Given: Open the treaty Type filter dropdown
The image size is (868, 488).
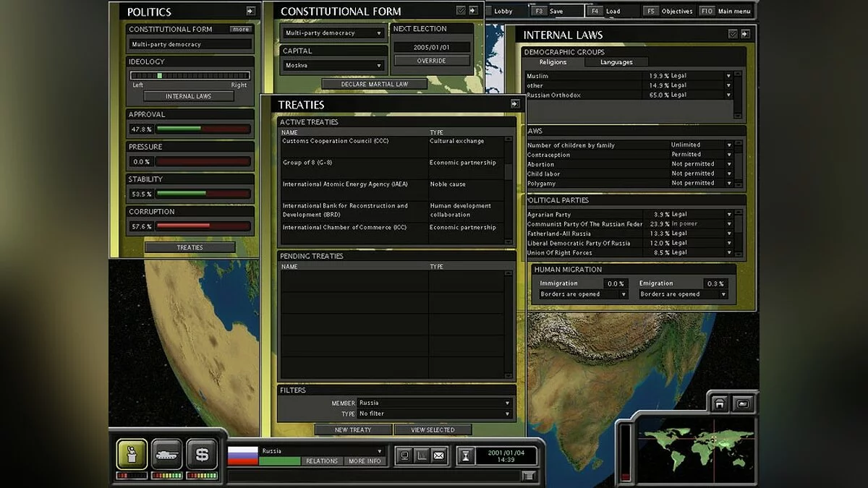Looking at the screenshot, I should [x=435, y=414].
